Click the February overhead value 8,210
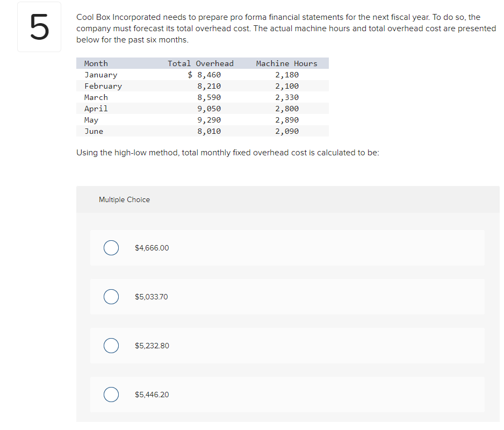This screenshot has width=504, height=430. [x=209, y=86]
